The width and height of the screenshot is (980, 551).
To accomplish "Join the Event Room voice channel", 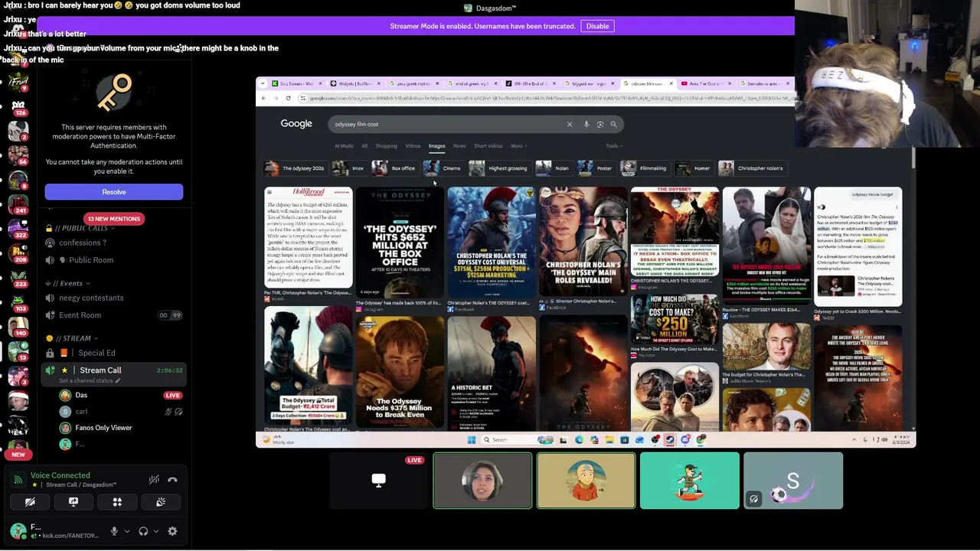I will tap(80, 315).
